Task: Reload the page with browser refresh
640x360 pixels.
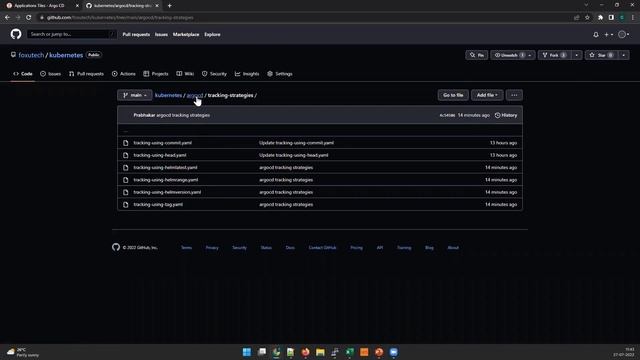Action: pos(28,18)
